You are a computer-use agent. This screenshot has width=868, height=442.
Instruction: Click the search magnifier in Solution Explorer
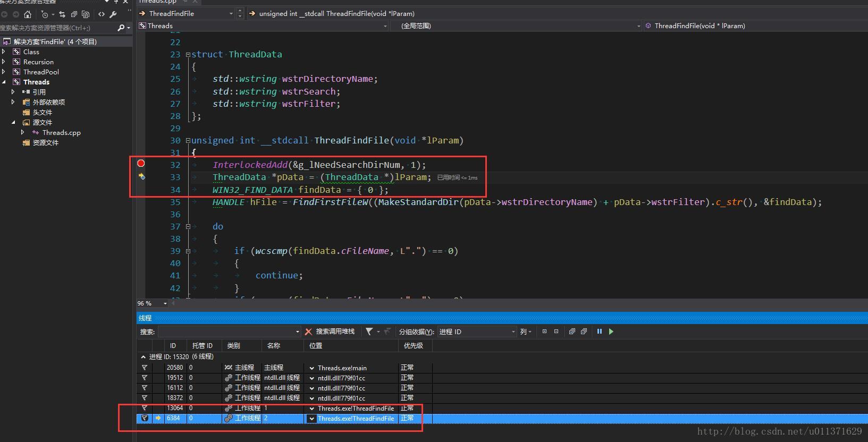(122, 28)
